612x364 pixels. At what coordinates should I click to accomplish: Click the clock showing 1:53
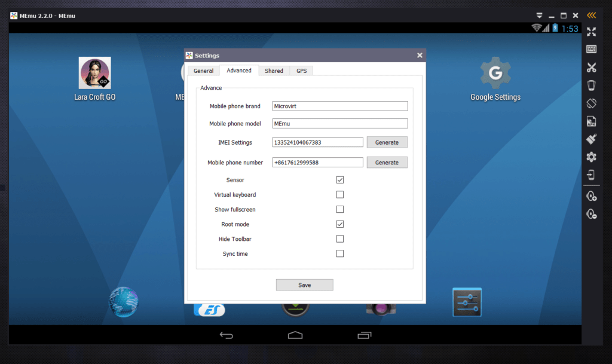[x=570, y=29]
